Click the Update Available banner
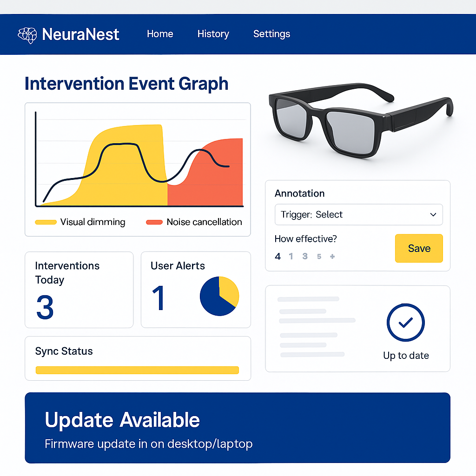The width and height of the screenshot is (476, 476). click(238, 428)
